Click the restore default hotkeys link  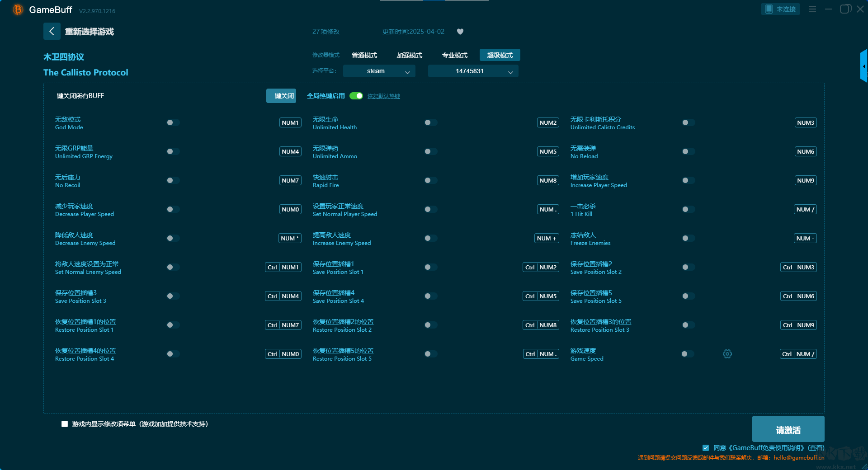coord(384,96)
